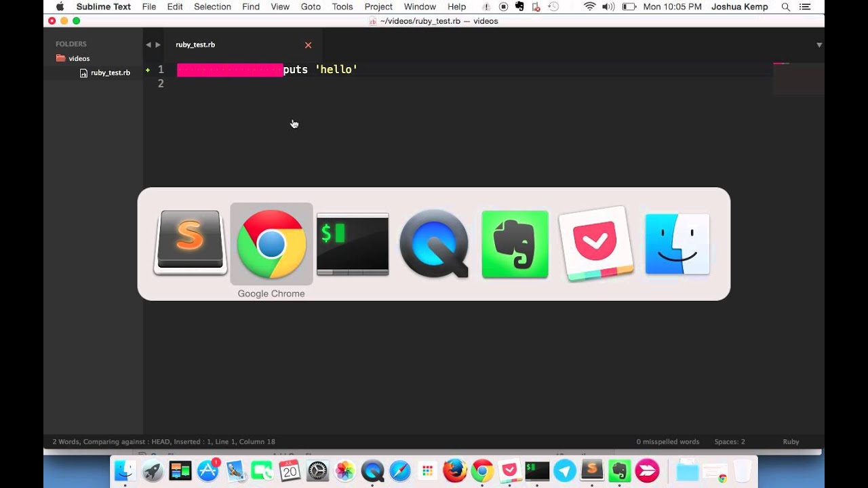Open Wi-Fi menu in menu bar

click(589, 7)
